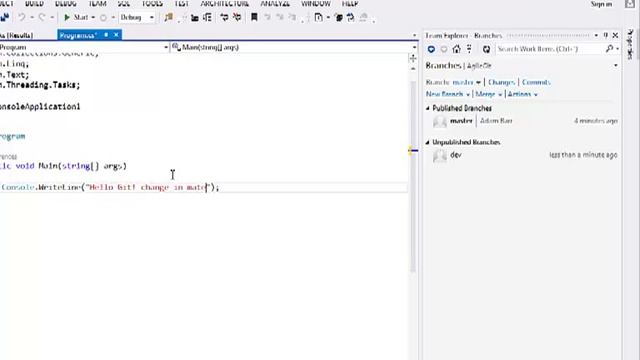Viewport: 640px width, 360px height.
Task: Click the avatar next to dev branch
Action: 440,155
